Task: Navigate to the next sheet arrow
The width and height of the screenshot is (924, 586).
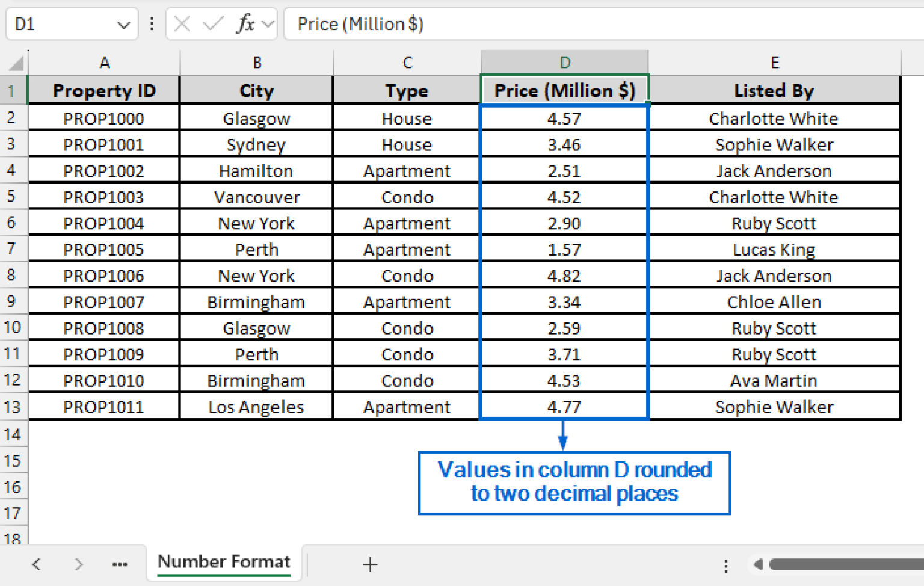Action: pos(78,564)
